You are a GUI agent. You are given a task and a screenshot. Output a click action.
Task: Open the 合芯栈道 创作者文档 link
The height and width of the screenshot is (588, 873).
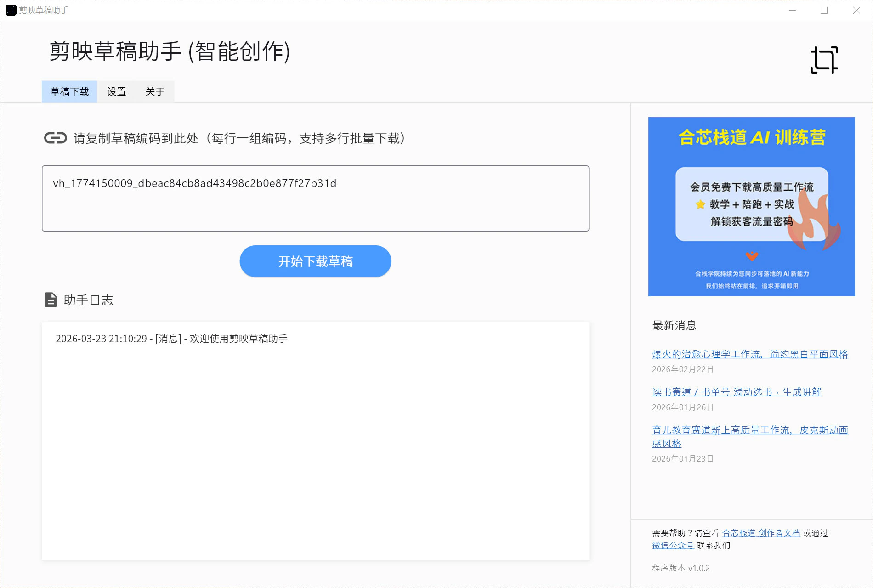[761, 533]
